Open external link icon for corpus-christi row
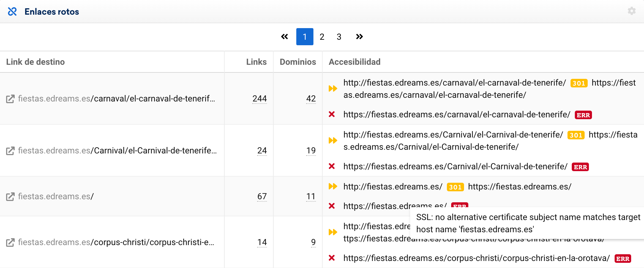This screenshot has width=644, height=268. (10, 242)
